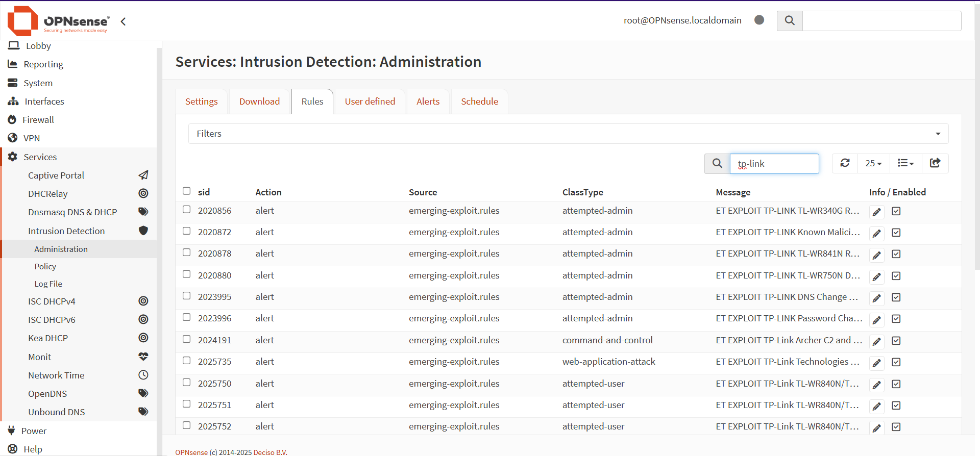Focus the tp-link rules search field
The width and height of the screenshot is (980, 456).
coord(774,164)
